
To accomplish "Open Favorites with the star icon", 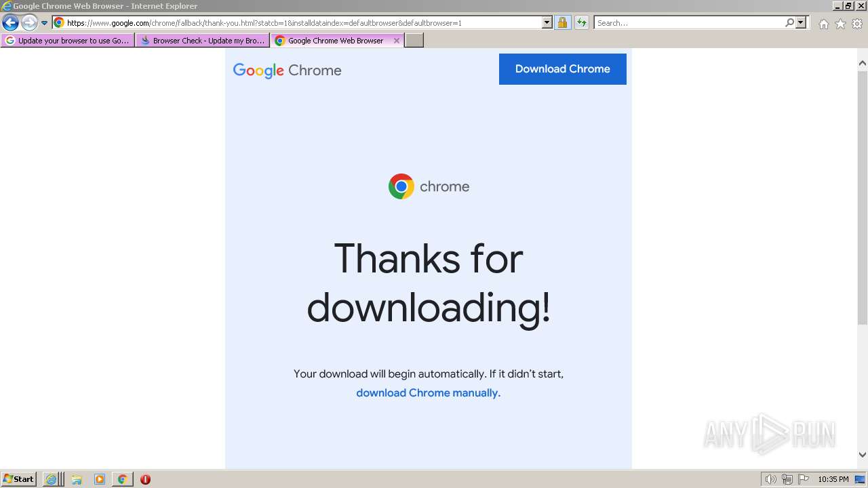I will pos(840,24).
